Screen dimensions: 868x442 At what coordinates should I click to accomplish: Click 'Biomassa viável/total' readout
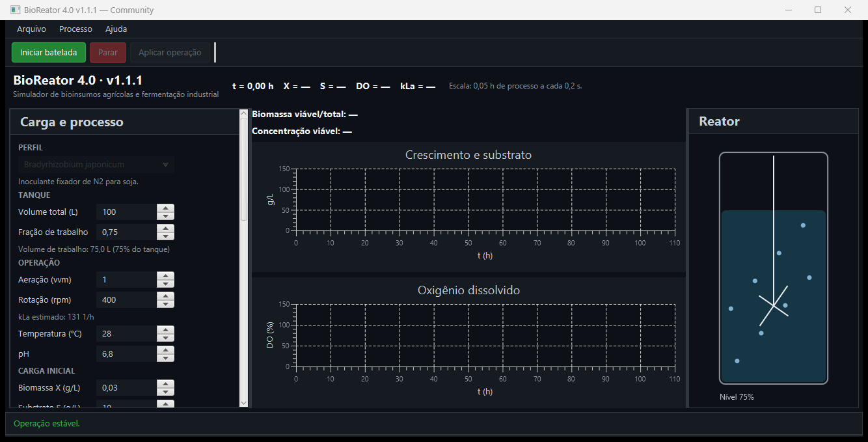pos(305,115)
